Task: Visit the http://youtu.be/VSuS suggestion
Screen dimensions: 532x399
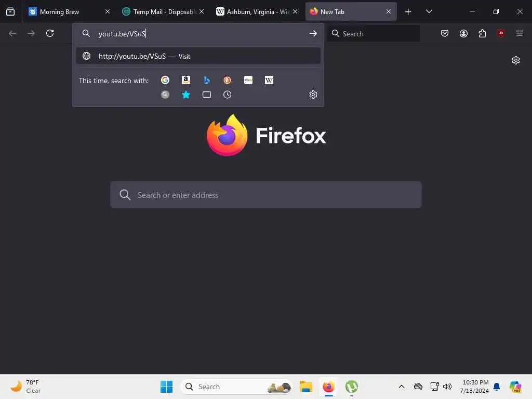Action: pyautogui.click(x=198, y=56)
